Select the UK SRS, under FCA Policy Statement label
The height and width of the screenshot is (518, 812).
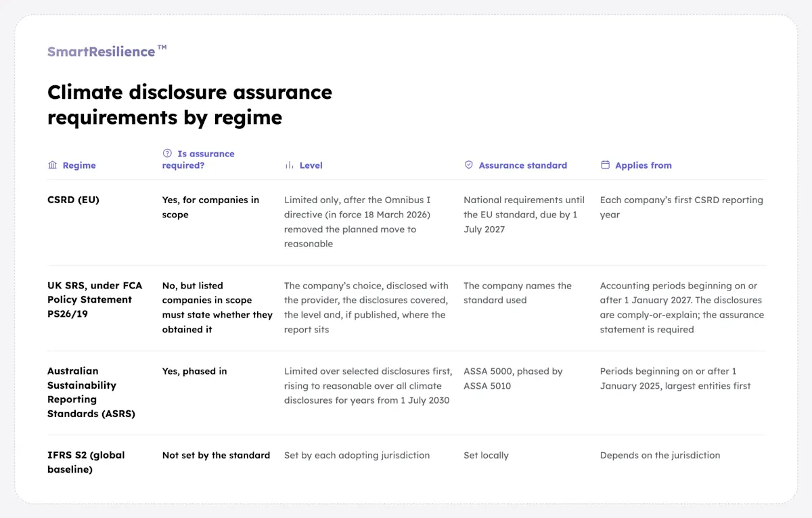(x=95, y=300)
